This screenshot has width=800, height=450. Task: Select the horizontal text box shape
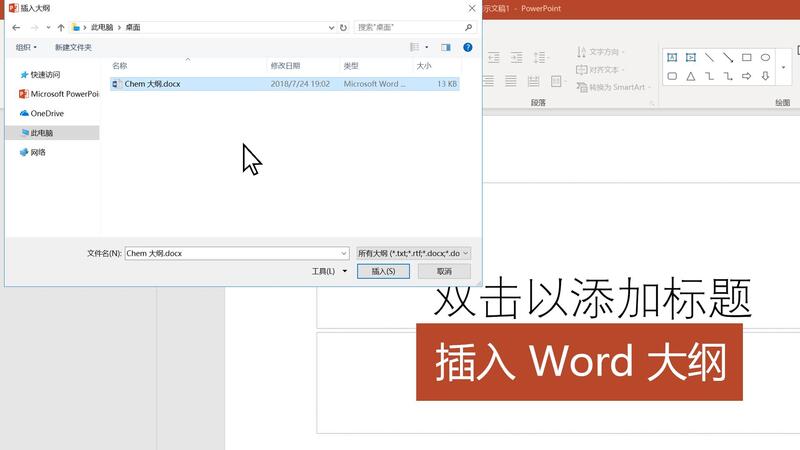(x=672, y=57)
